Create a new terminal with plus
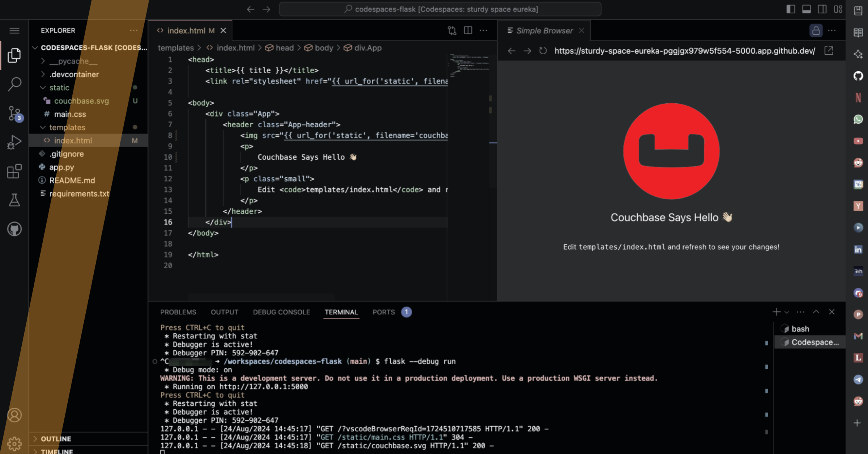The image size is (868, 454). (x=776, y=312)
